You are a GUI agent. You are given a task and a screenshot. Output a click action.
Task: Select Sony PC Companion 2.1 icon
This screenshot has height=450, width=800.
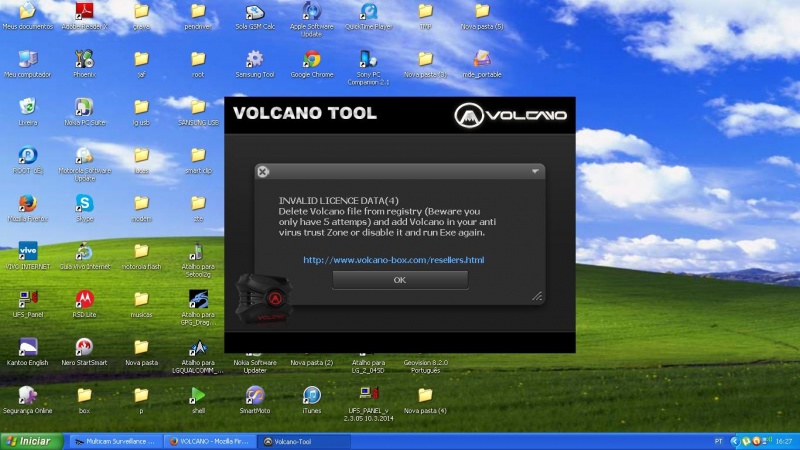click(368, 67)
